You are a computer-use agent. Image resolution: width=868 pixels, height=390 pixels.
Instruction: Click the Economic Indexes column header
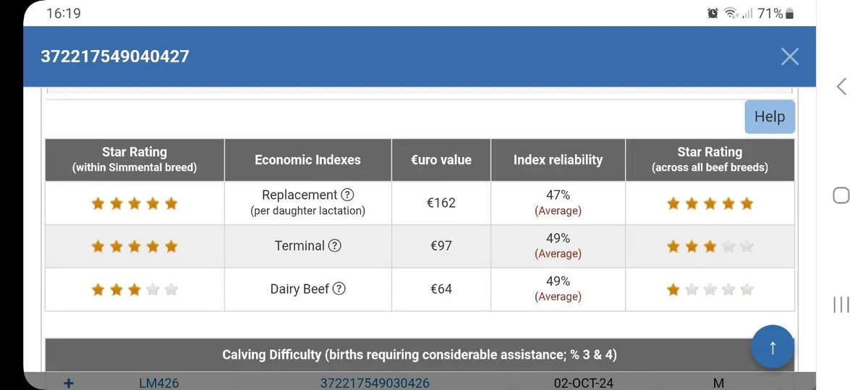click(307, 160)
